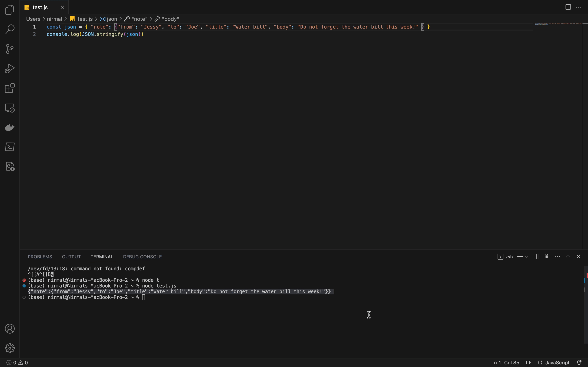This screenshot has height=367, width=588.
Task: Open the Extensions view
Action: pos(10,88)
